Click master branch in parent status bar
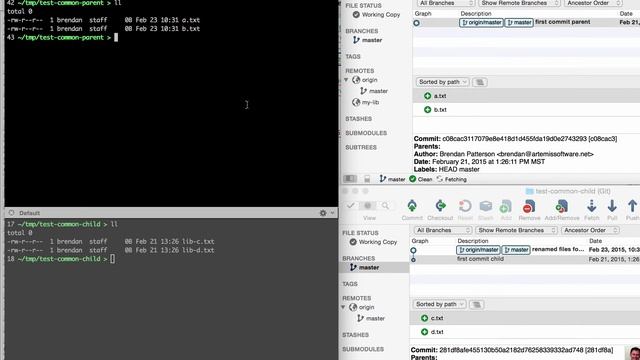 [x=392, y=179]
